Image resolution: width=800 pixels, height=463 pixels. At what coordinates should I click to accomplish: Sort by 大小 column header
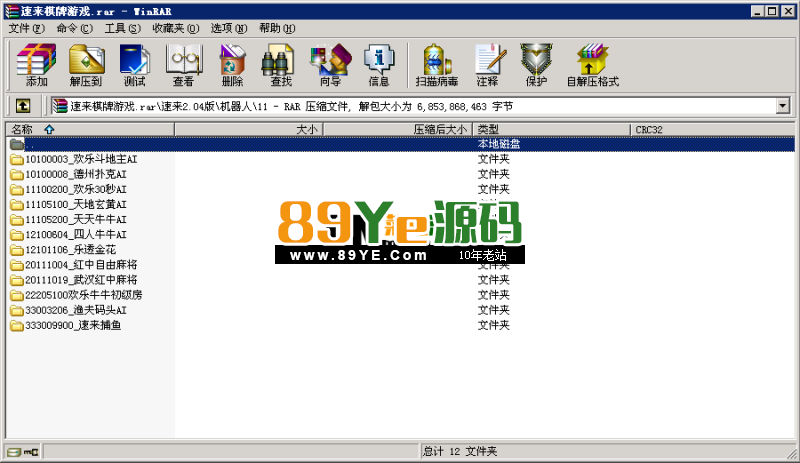[249, 130]
